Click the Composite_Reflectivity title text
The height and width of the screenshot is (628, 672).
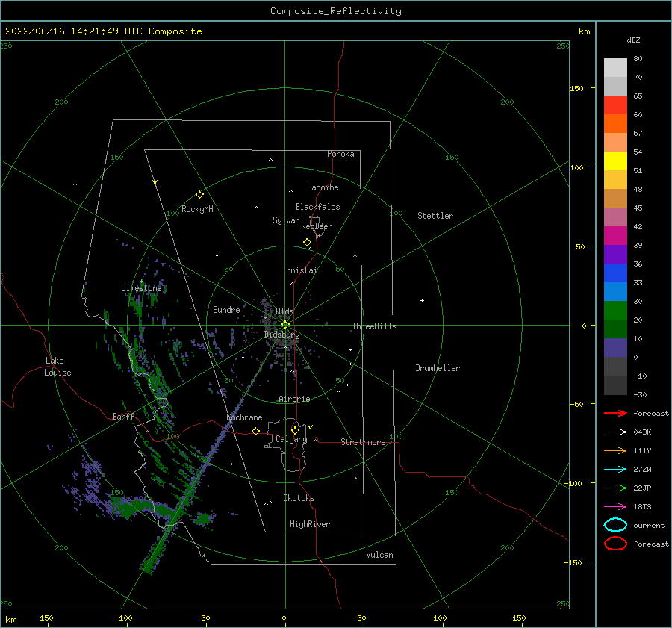coord(335,11)
